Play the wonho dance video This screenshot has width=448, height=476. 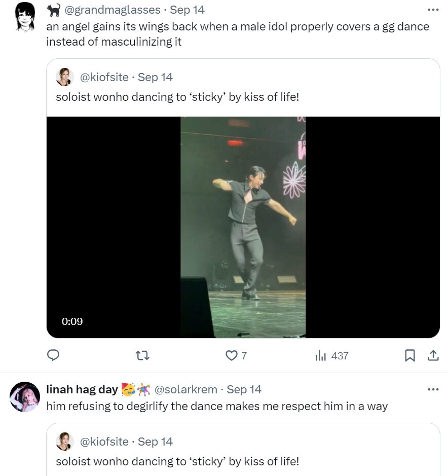[x=243, y=227]
